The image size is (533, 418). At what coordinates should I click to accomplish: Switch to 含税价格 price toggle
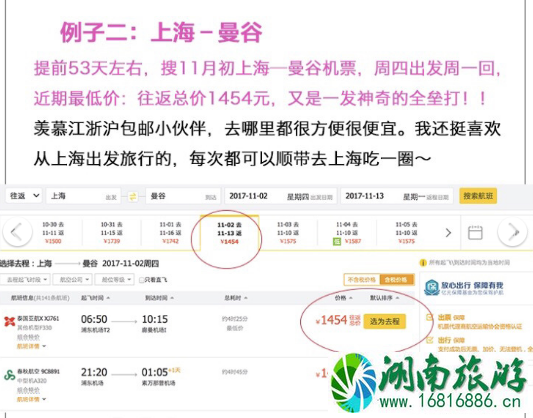(x=397, y=280)
